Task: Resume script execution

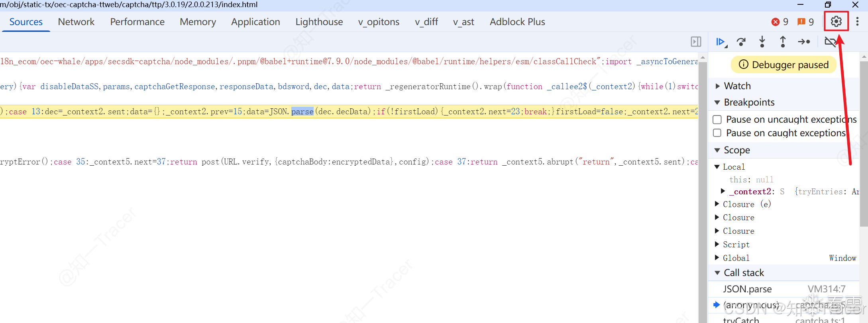Action: tap(721, 42)
